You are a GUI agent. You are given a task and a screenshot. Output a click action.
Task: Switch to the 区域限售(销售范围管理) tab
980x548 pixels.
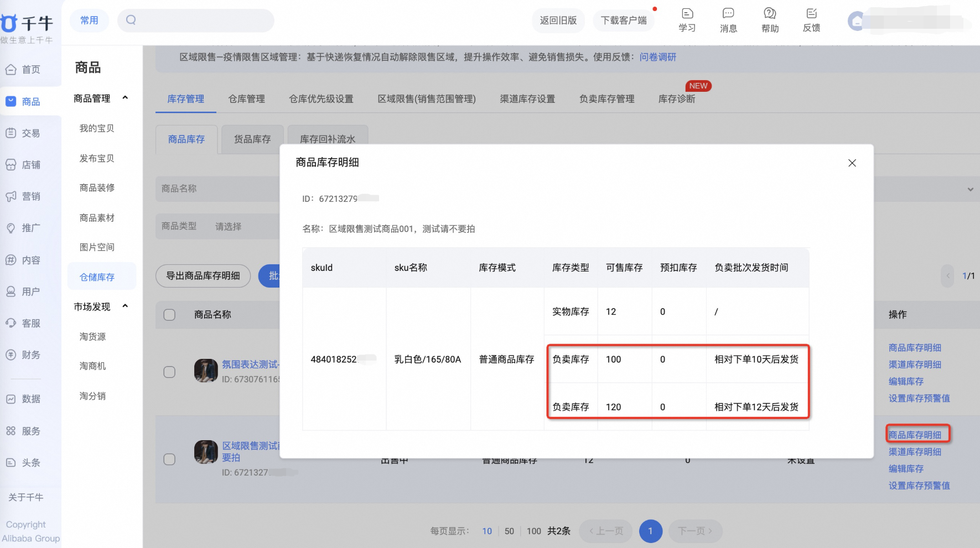pos(427,99)
